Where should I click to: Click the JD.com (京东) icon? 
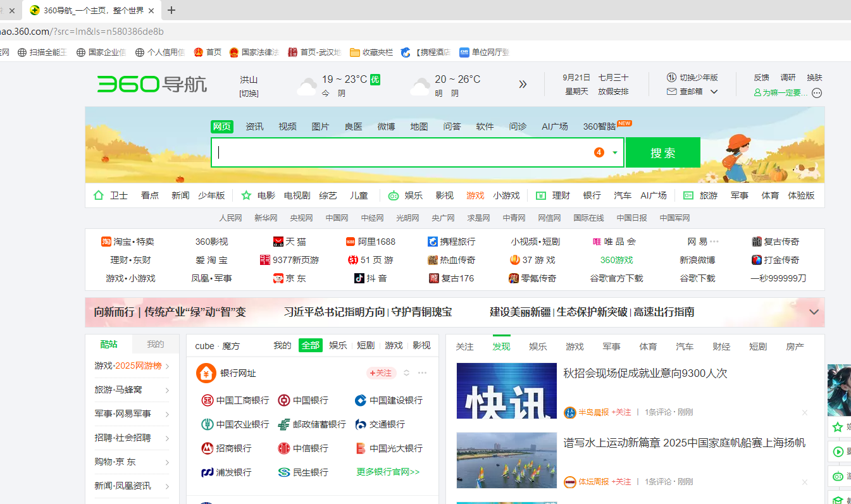click(279, 278)
